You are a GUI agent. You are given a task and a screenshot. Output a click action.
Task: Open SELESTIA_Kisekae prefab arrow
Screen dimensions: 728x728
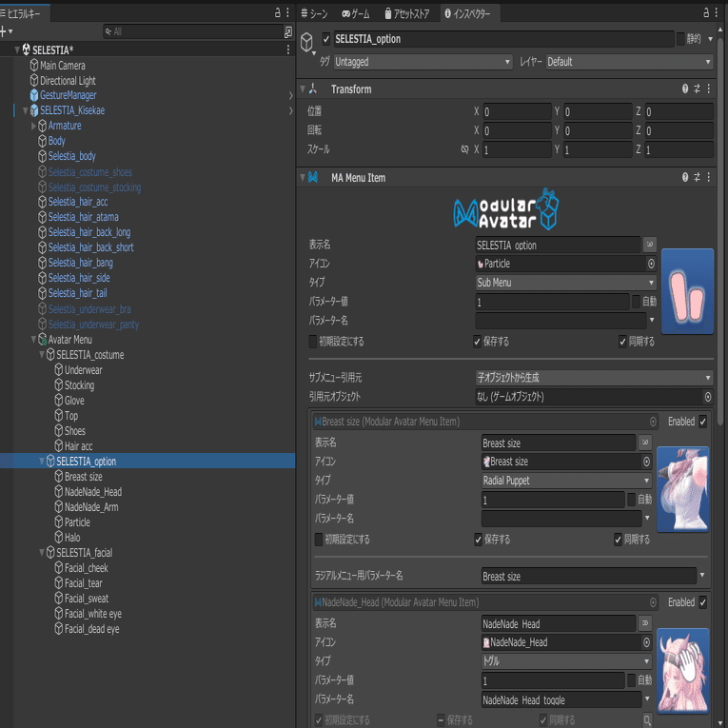pos(291,110)
